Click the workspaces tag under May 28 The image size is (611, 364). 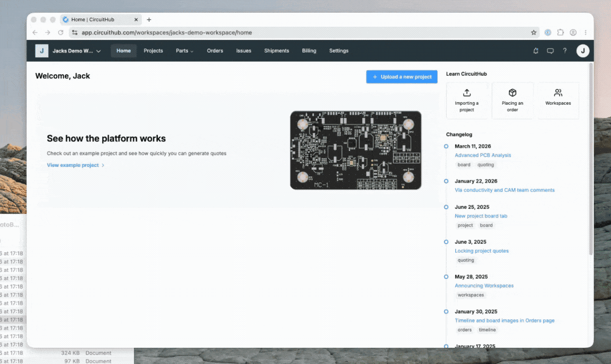click(x=471, y=295)
